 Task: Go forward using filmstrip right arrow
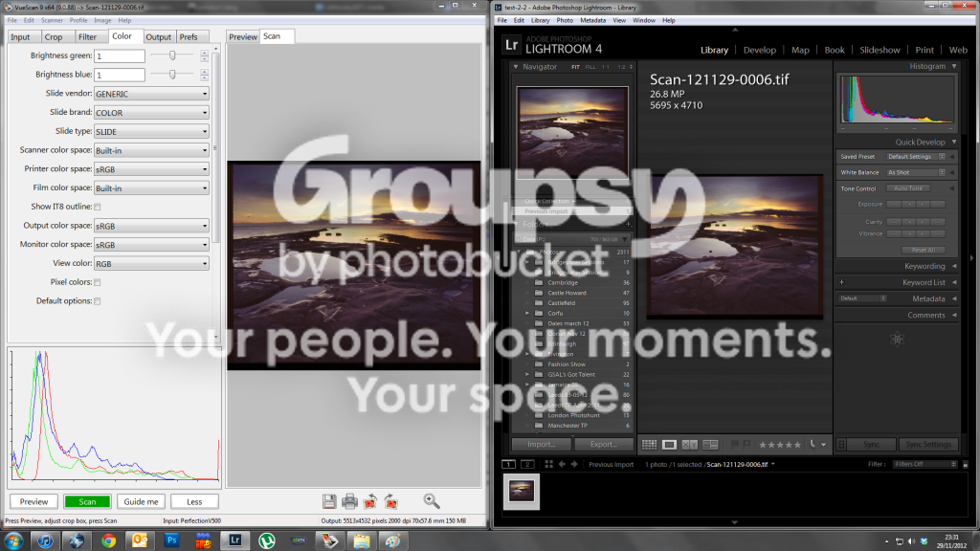coord(574,464)
